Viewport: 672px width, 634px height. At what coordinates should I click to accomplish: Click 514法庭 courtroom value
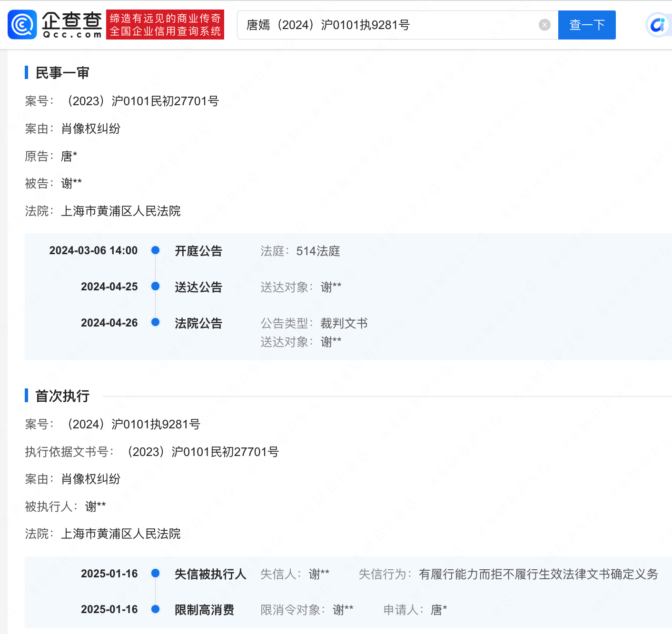pyautogui.click(x=318, y=251)
